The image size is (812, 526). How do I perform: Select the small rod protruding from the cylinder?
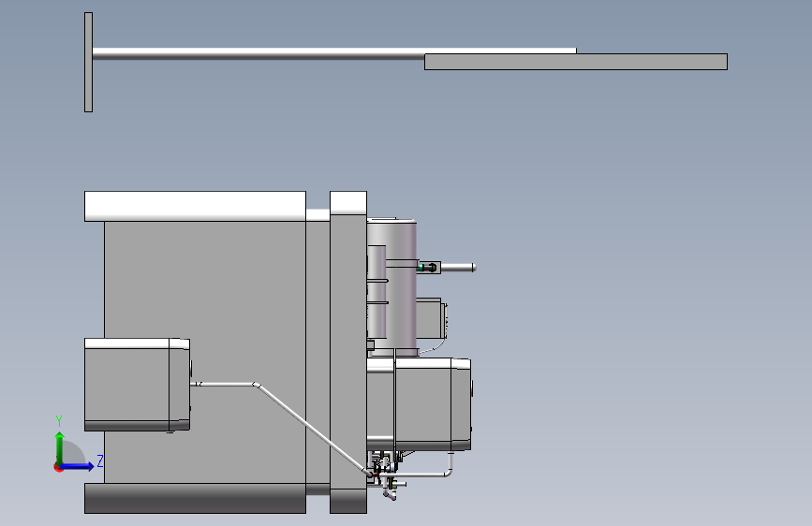pyautogui.click(x=458, y=267)
